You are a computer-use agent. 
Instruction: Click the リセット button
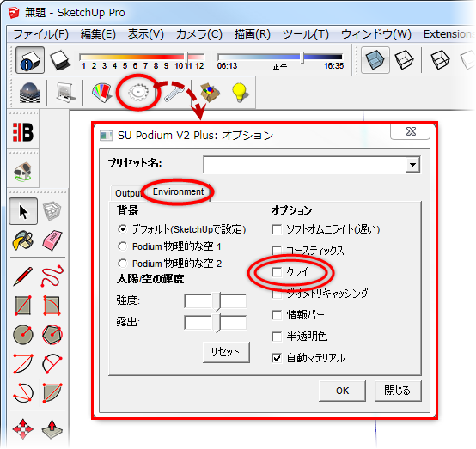coord(226,352)
